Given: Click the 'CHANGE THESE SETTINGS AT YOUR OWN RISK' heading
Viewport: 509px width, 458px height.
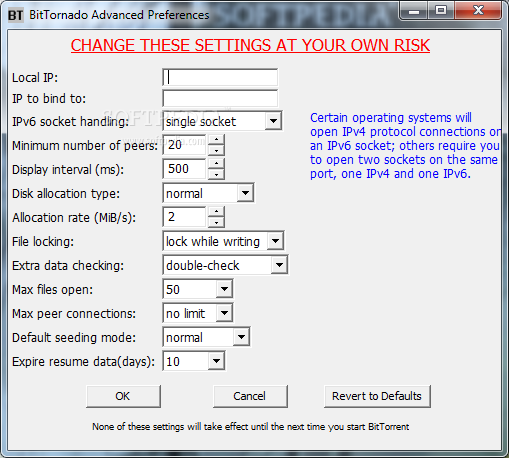Looking at the screenshot, I should [x=250, y=46].
